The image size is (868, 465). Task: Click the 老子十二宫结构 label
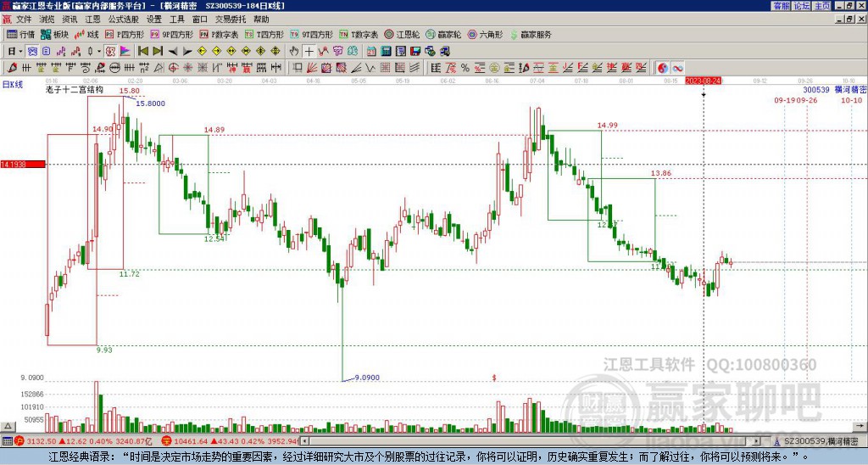click(75, 89)
